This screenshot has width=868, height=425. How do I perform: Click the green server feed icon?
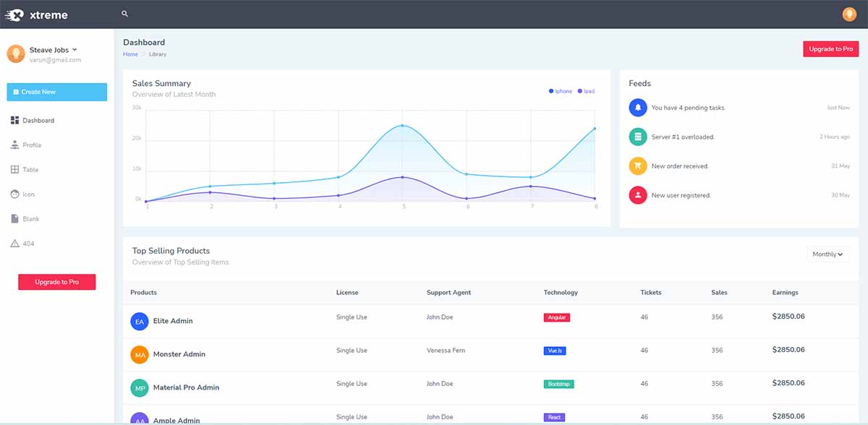[x=638, y=137]
